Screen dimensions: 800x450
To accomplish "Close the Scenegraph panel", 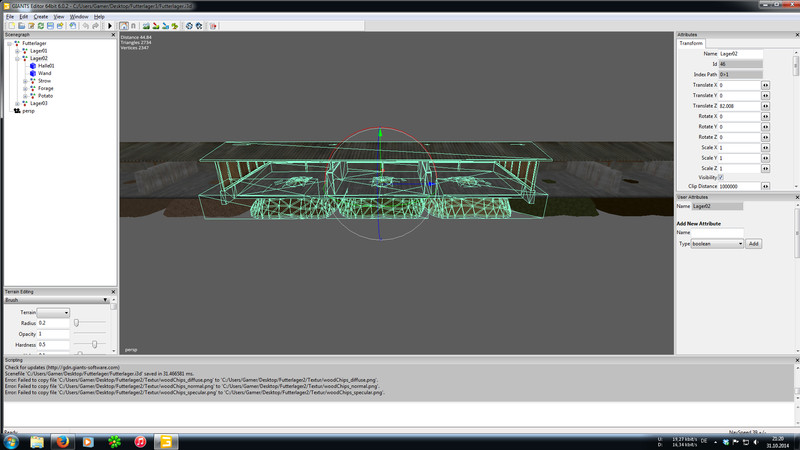I will 114,34.
